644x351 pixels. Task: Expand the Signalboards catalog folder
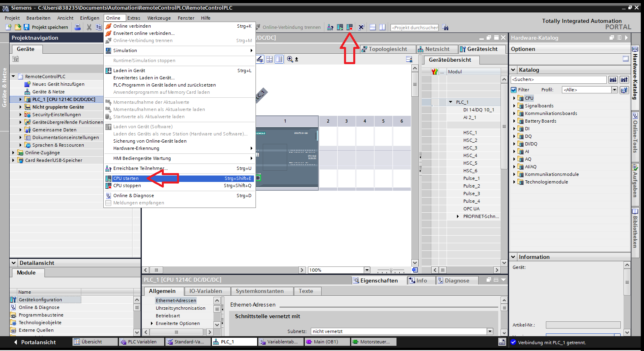click(514, 106)
